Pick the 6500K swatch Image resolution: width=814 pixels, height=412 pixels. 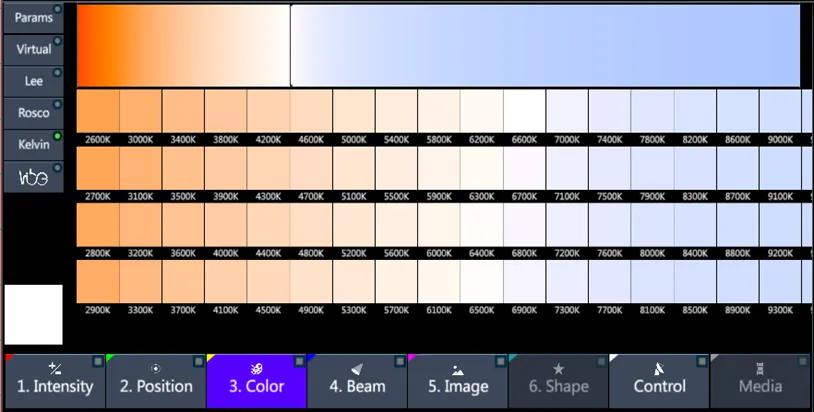481,281
